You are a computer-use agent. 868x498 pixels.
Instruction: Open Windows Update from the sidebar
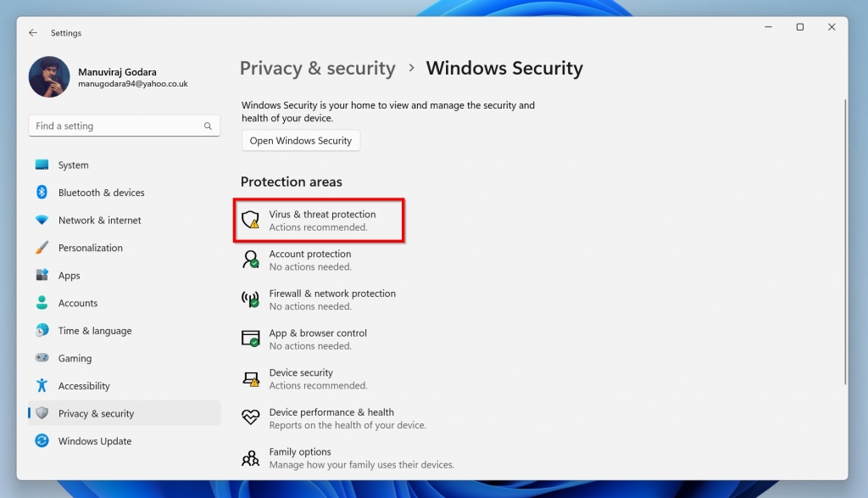coord(93,441)
